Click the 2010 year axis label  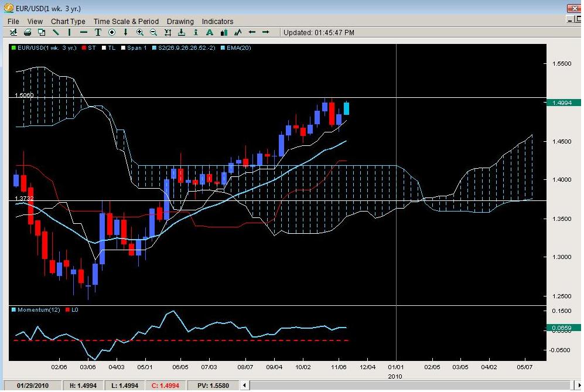(x=395, y=376)
